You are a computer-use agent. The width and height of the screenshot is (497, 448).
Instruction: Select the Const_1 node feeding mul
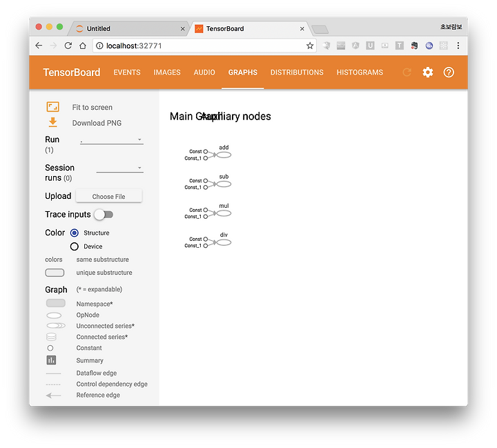point(206,217)
